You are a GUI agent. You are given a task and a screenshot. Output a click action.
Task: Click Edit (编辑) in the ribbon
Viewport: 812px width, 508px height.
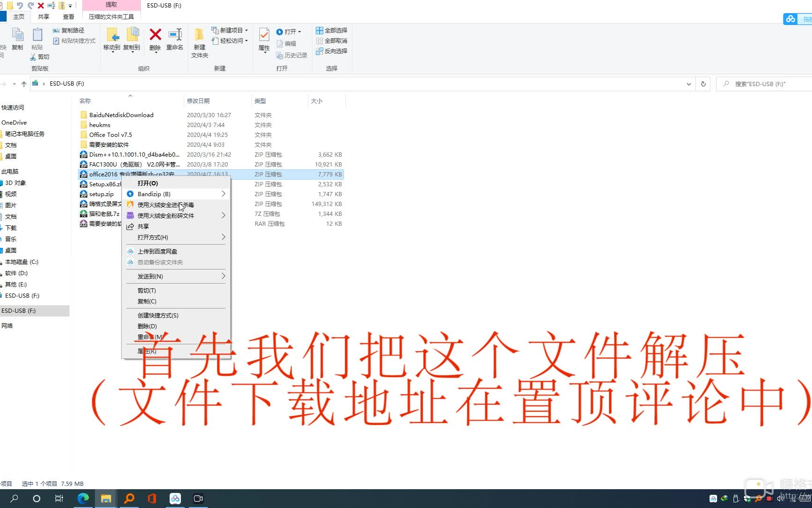coord(286,44)
